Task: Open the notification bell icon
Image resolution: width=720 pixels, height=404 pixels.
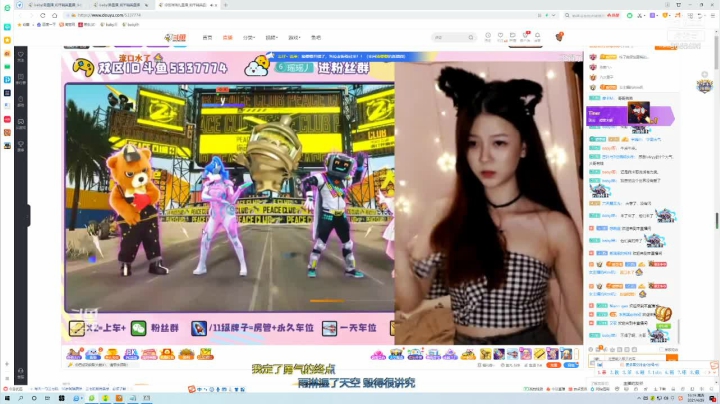Action: (x=537, y=37)
